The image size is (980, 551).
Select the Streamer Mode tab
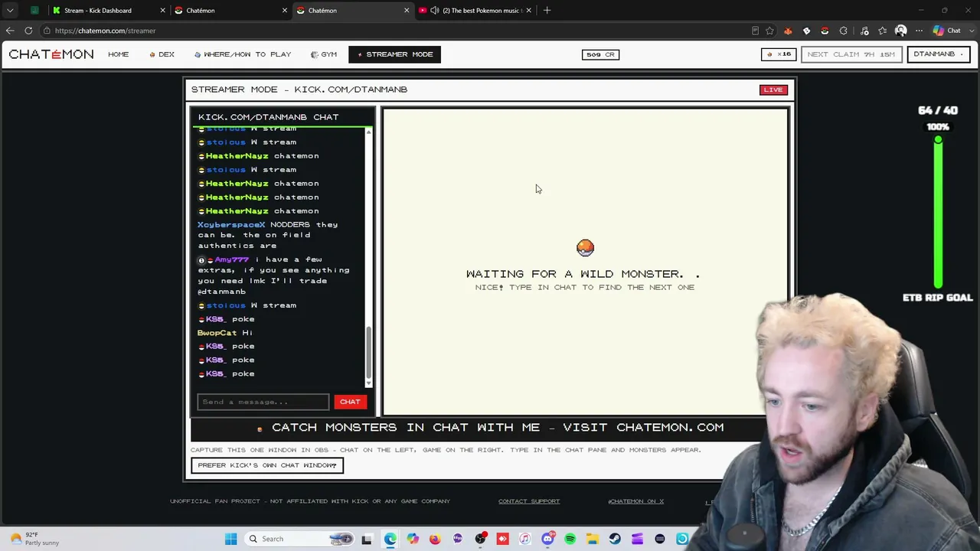coord(394,54)
